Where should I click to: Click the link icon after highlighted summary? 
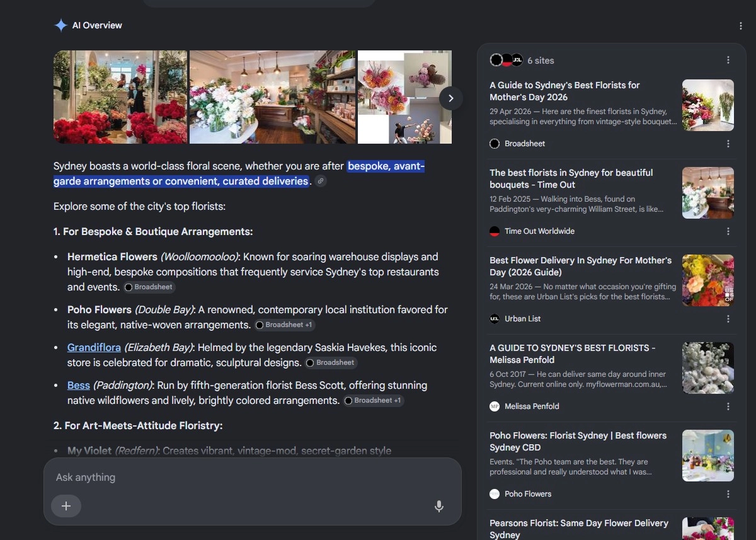(320, 181)
